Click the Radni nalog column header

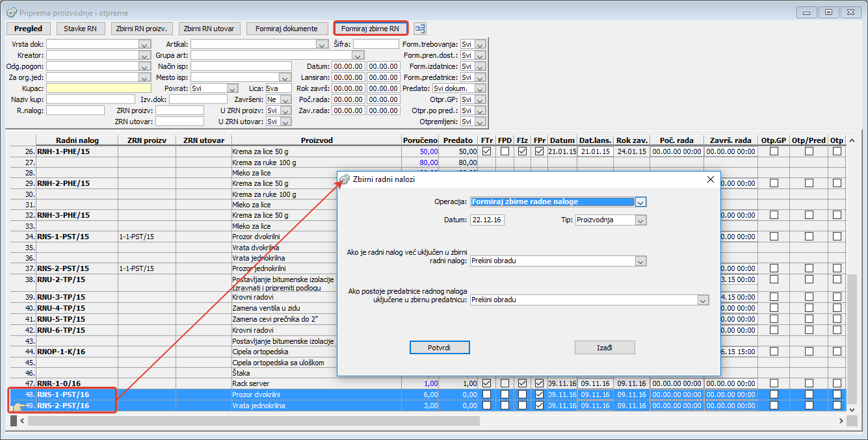(77, 140)
